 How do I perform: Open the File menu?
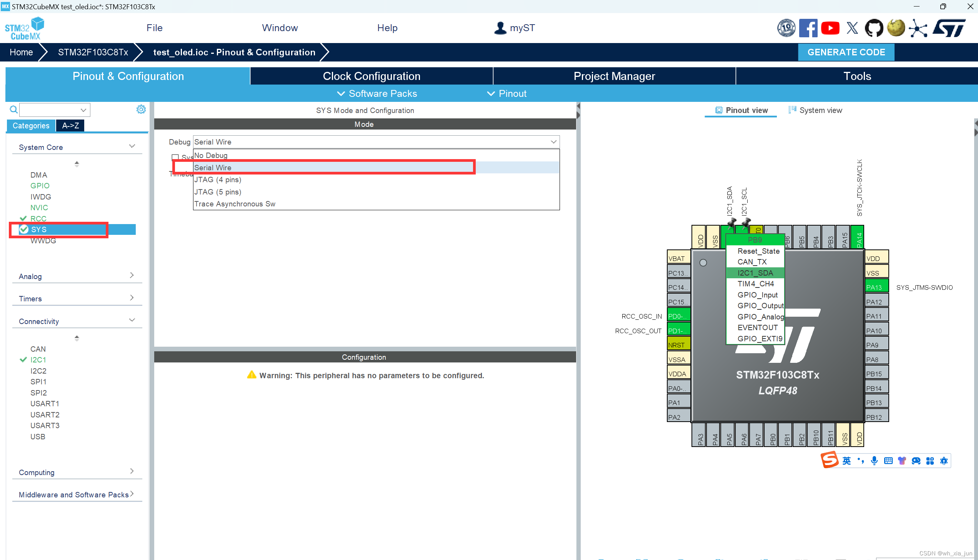[154, 28]
